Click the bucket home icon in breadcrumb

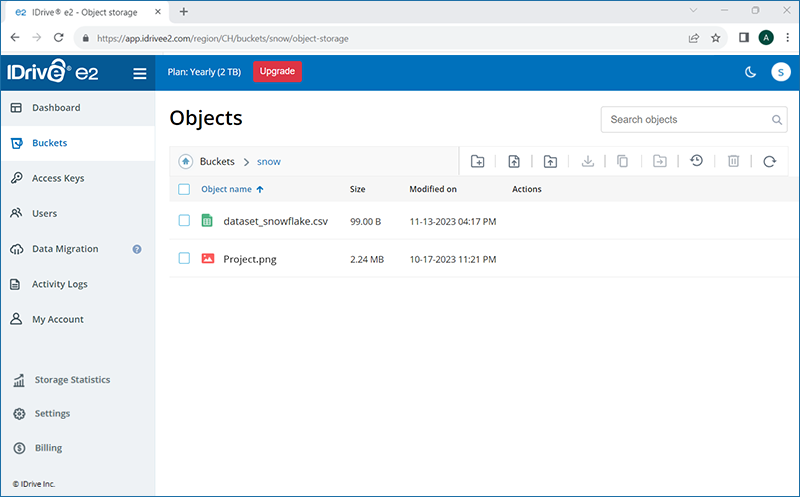pyautogui.click(x=185, y=161)
